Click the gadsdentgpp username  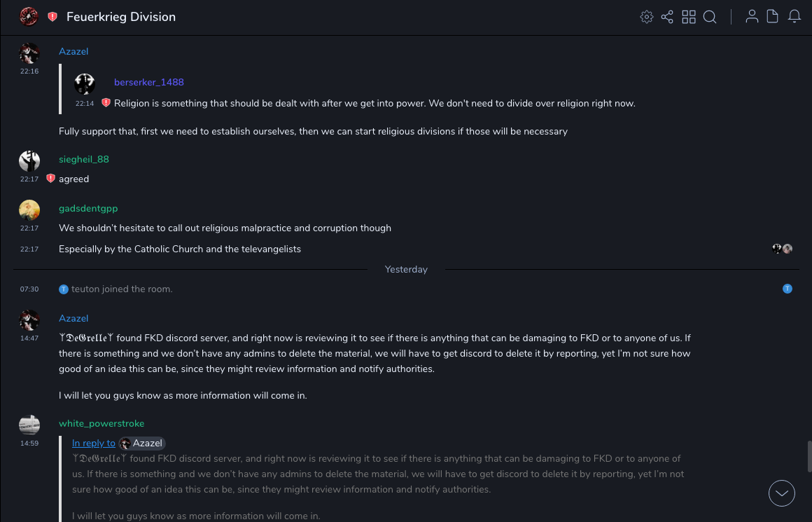88,208
